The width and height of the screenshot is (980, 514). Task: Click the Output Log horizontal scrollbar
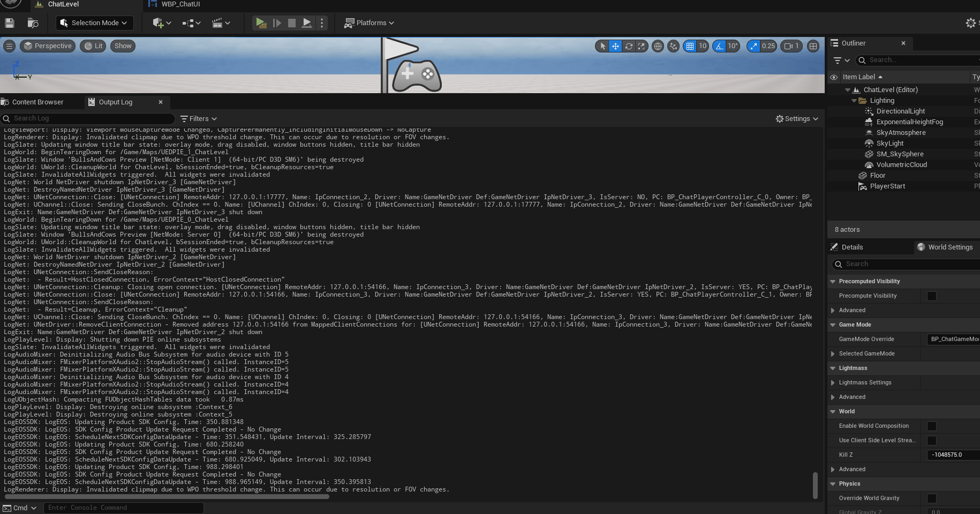click(x=167, y=496)
